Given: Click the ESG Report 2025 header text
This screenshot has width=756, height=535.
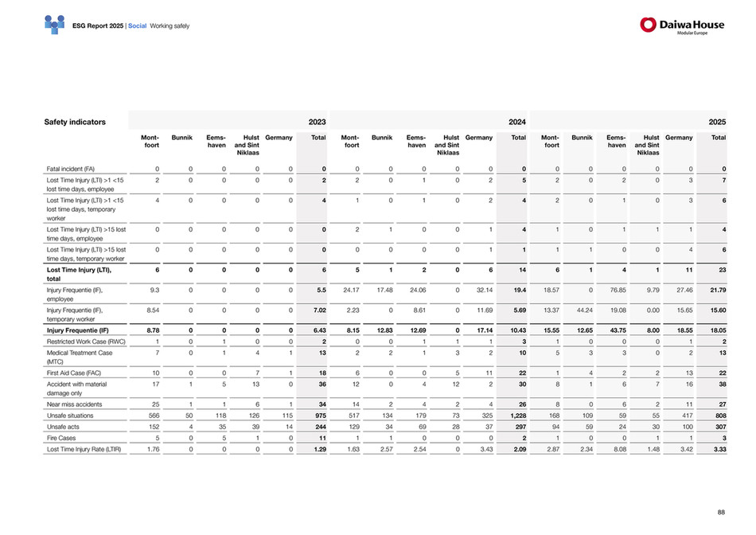Looking at the screenshot, I should (98, 26).
